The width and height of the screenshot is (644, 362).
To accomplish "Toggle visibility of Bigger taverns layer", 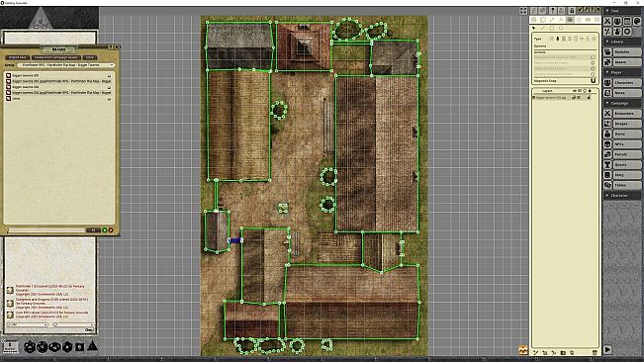I will click(574, 98).
